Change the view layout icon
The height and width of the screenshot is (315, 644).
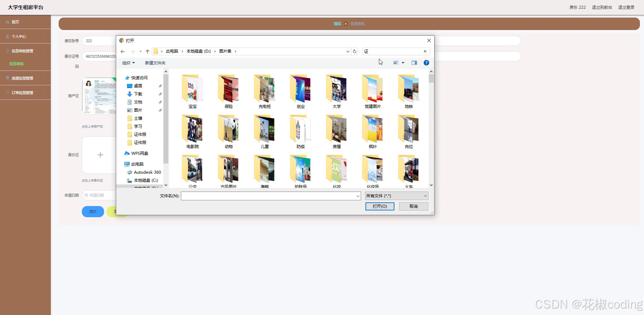[x=396, y=63]
